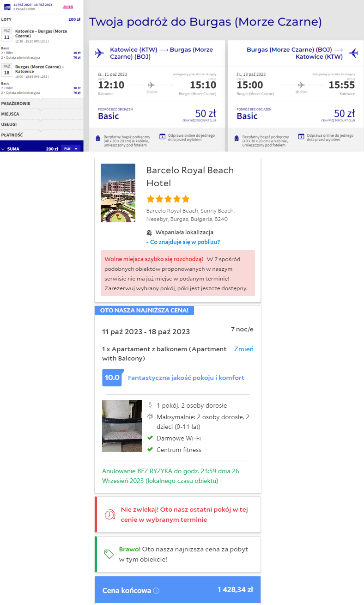Click the location badge icon near Wspaniała lokalizacja

pos(149,232)
